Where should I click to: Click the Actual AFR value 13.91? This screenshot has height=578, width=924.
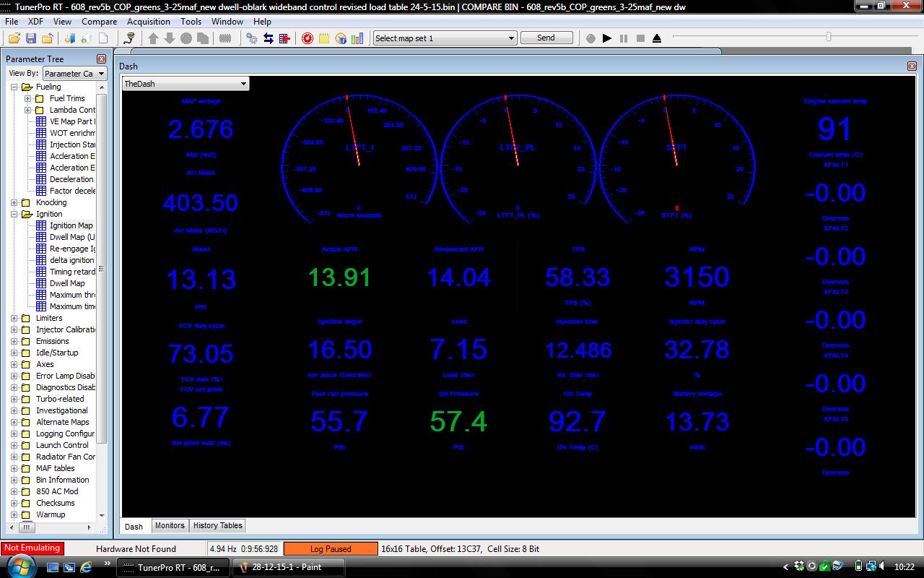point(339,277)
